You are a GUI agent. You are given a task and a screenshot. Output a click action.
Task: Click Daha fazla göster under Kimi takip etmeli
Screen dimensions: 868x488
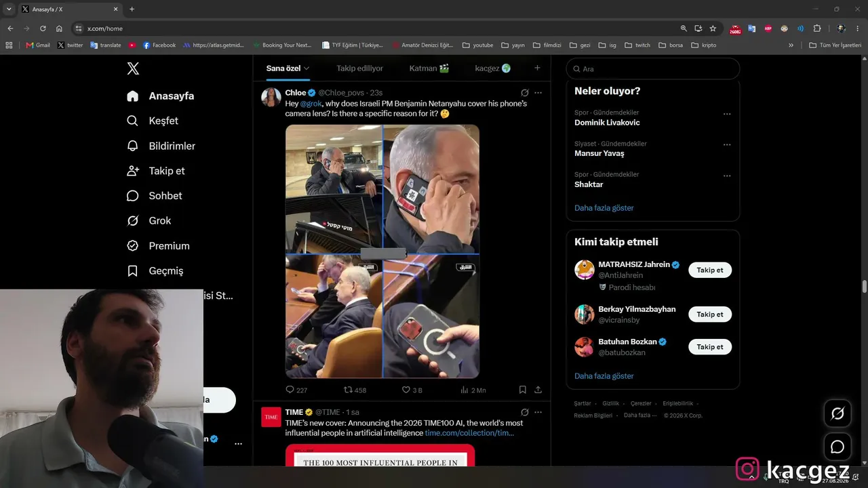[x=604, y=376]
